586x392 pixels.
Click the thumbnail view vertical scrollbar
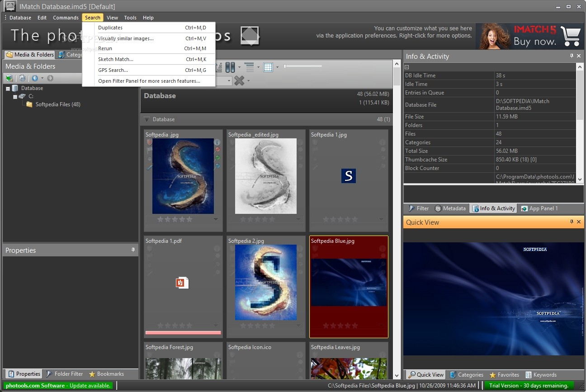[397, 219]
